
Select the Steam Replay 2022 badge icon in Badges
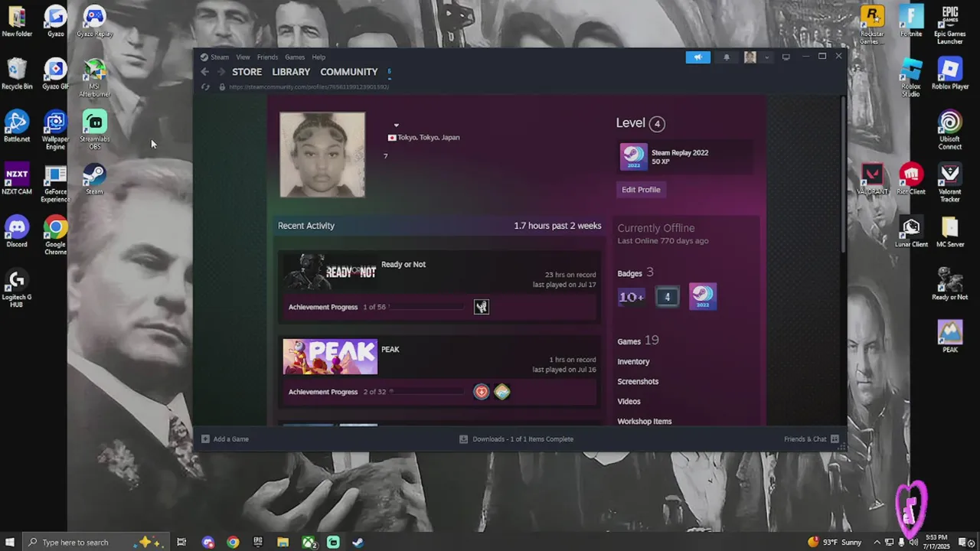click(x=702, y=297)
